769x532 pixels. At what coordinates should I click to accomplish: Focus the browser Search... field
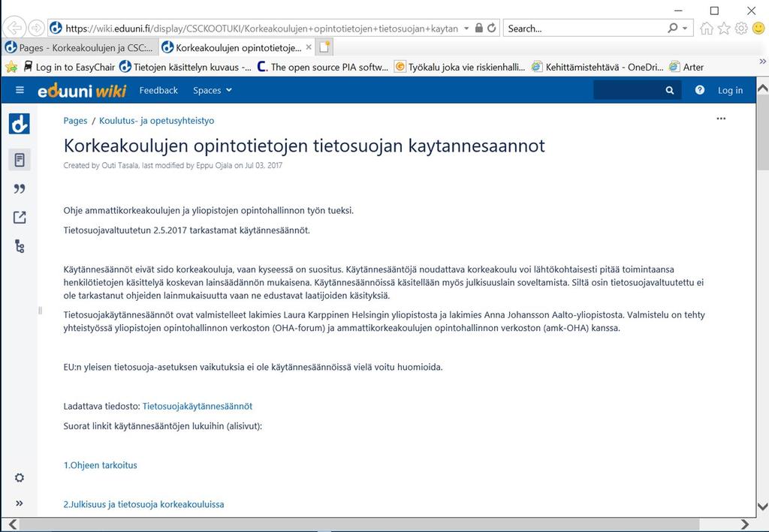[x=585, y=29]
